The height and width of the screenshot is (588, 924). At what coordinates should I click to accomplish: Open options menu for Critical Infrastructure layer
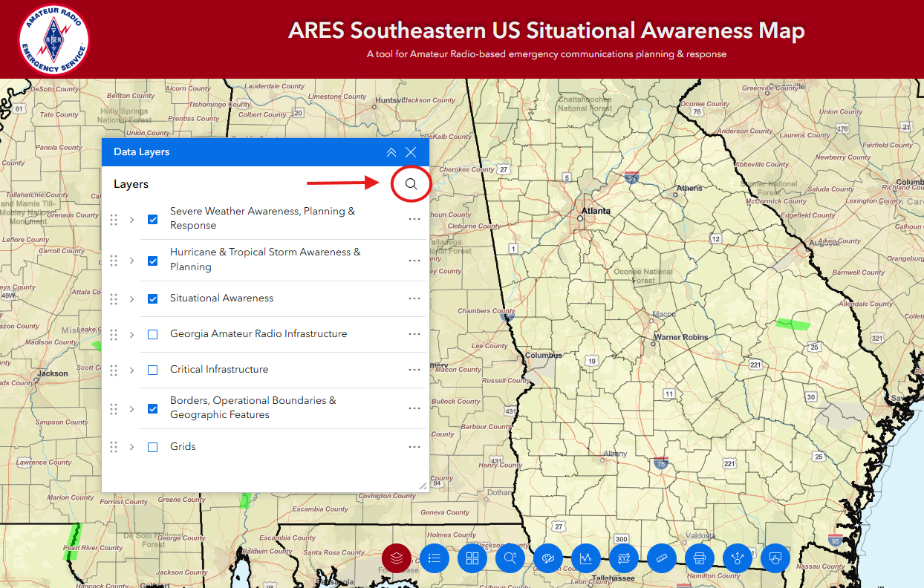(x=414, y=370)
